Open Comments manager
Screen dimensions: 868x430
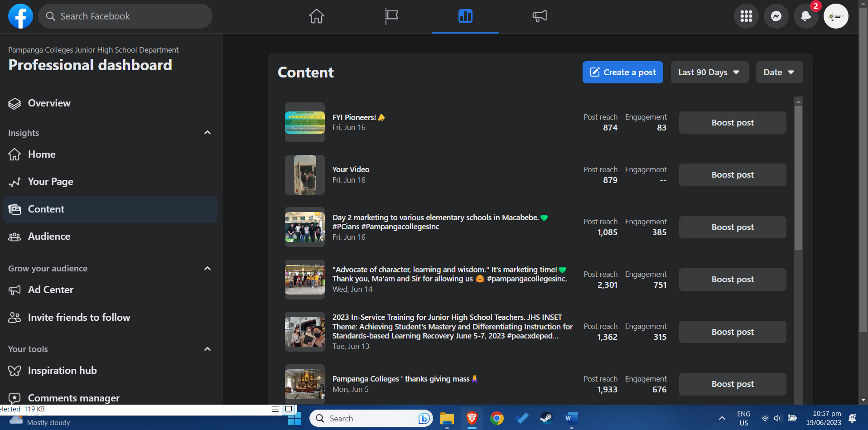(x=110, y=398)
